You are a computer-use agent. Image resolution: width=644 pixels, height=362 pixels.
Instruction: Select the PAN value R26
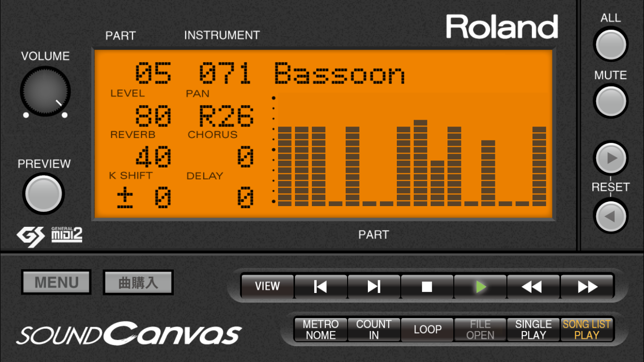pos(226,116)
